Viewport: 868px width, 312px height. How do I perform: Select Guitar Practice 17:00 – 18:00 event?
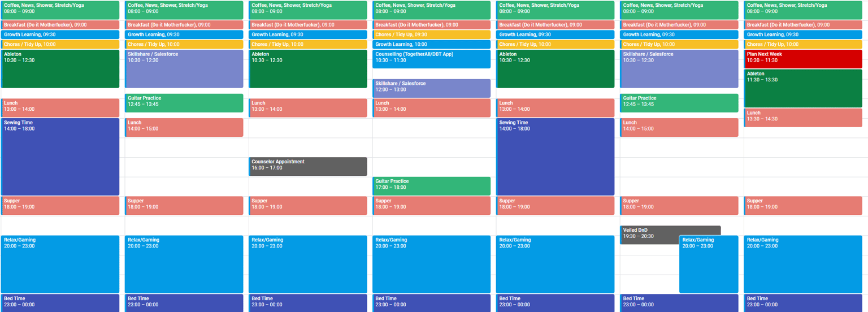(432, 186)
